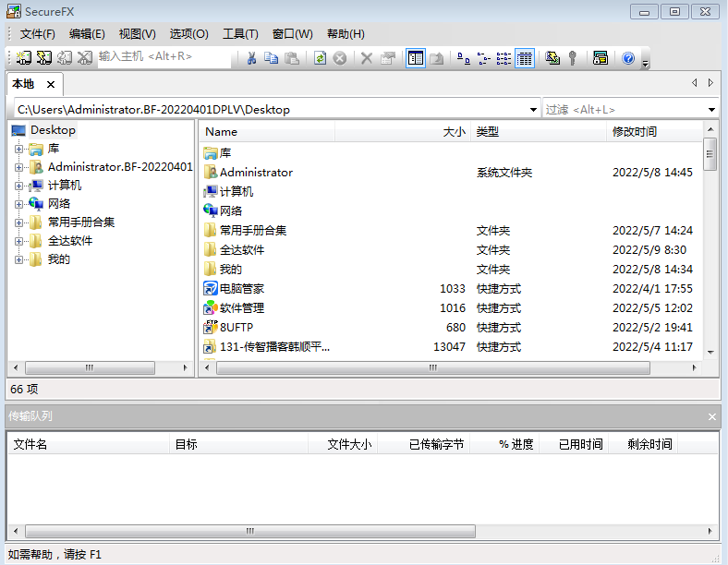Sort files by Name column header

pyautogui.click(x=267, y=132)
